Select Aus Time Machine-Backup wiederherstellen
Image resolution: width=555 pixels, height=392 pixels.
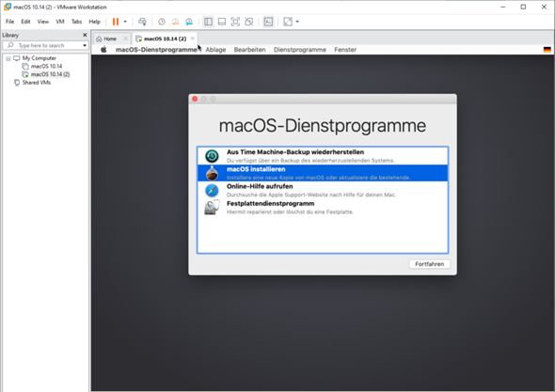[x=323, y=156]
